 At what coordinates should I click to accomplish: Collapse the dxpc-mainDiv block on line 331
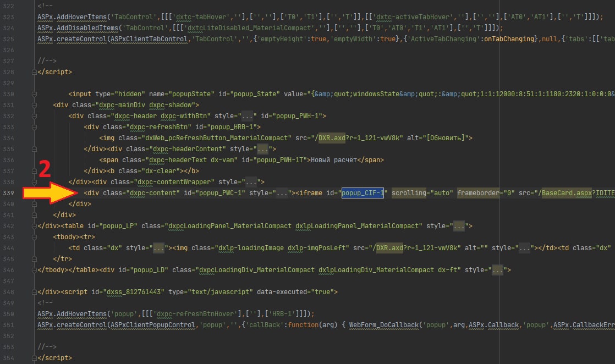click(34, 105)
